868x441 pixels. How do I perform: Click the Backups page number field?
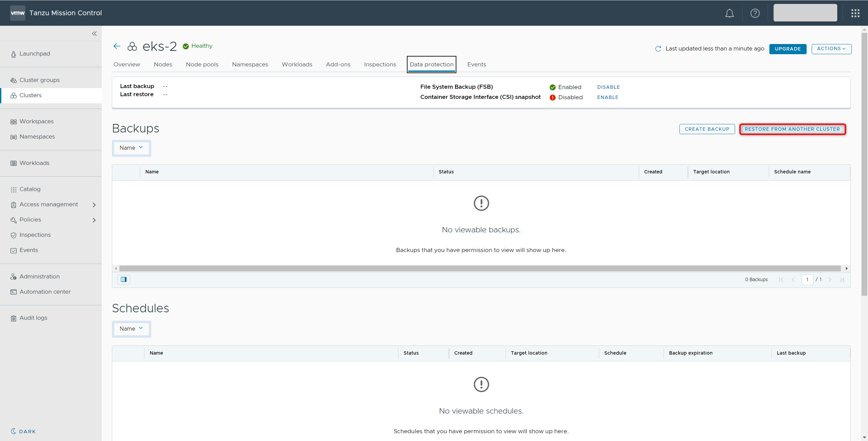(807, 279)
